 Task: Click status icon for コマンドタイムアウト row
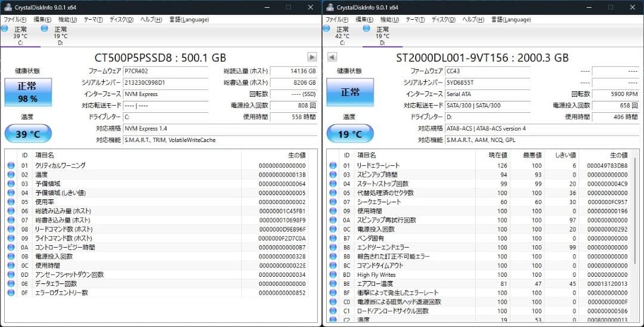point(333,266)
